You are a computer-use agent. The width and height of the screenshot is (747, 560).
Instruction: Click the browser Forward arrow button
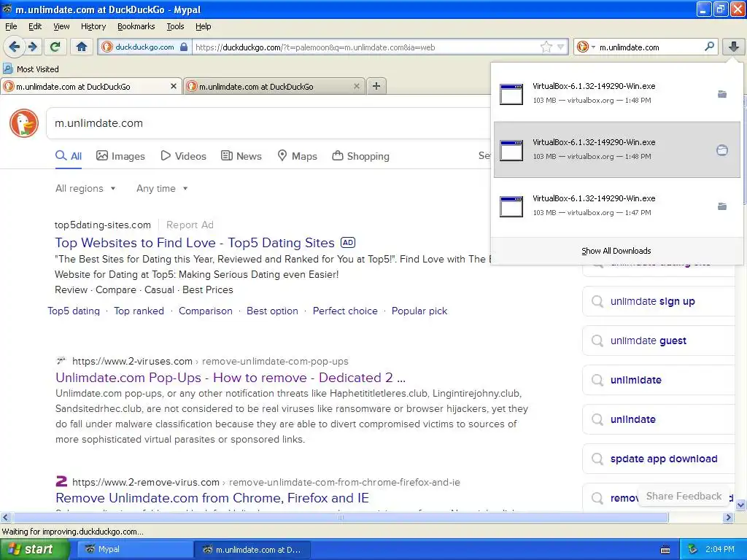(x=32, y=47)
